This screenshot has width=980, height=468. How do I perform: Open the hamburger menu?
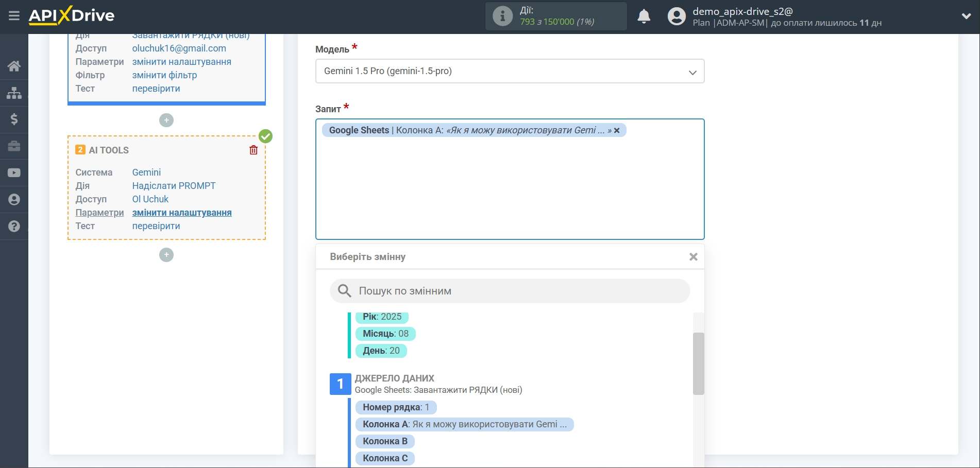pos(14,16)
